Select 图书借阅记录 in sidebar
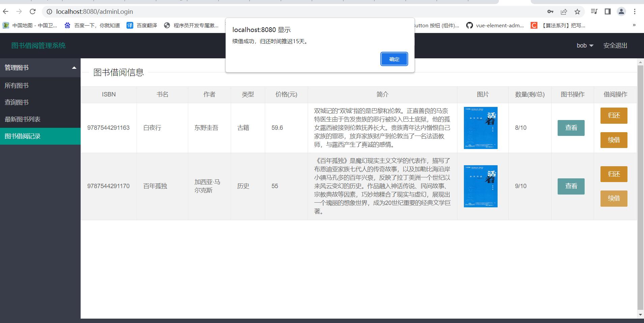644x323 pixels. (40, 136)
